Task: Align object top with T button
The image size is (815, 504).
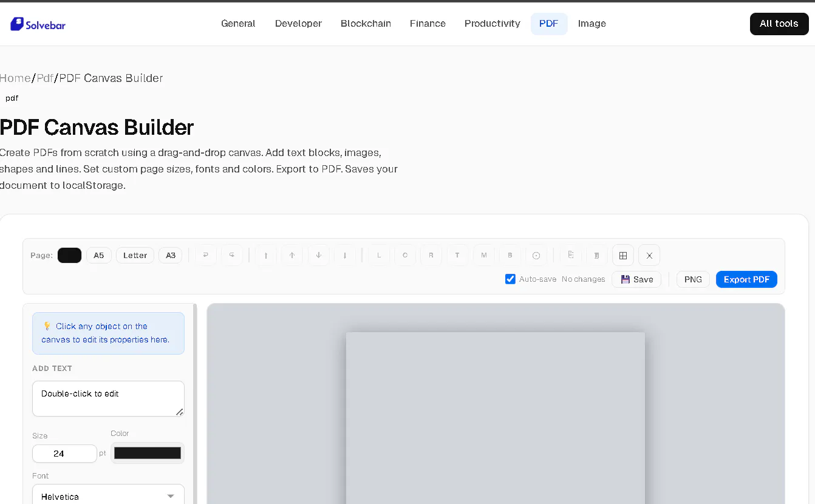Action: [457, 255]
